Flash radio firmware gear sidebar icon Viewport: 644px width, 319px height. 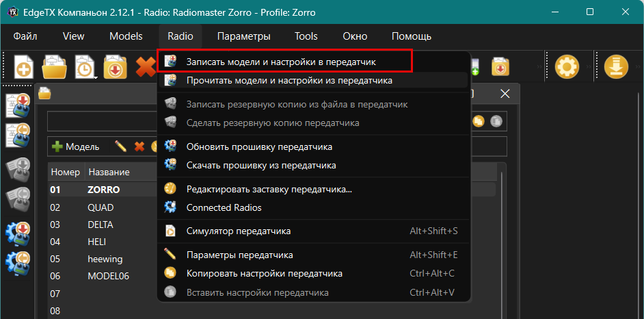pos(17,234)
